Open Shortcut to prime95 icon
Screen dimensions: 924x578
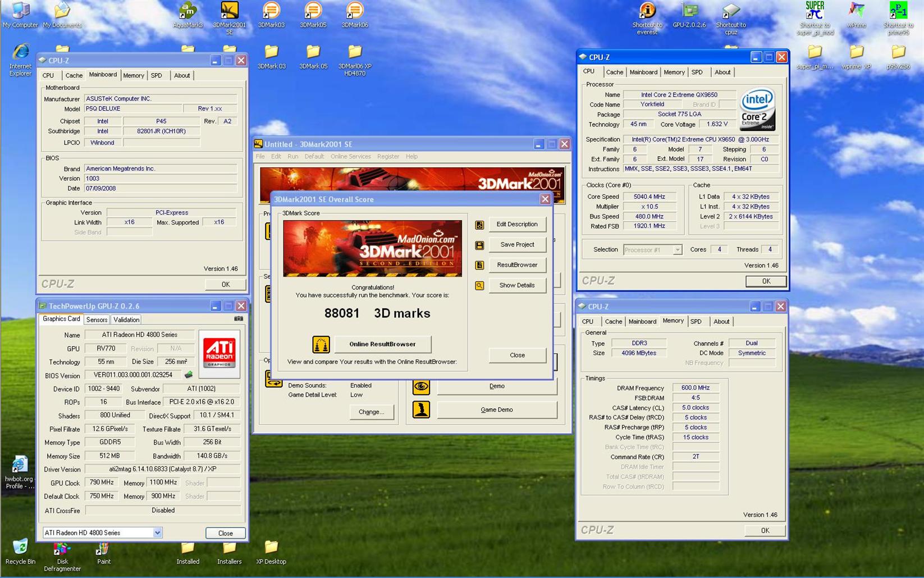point(898,18)
